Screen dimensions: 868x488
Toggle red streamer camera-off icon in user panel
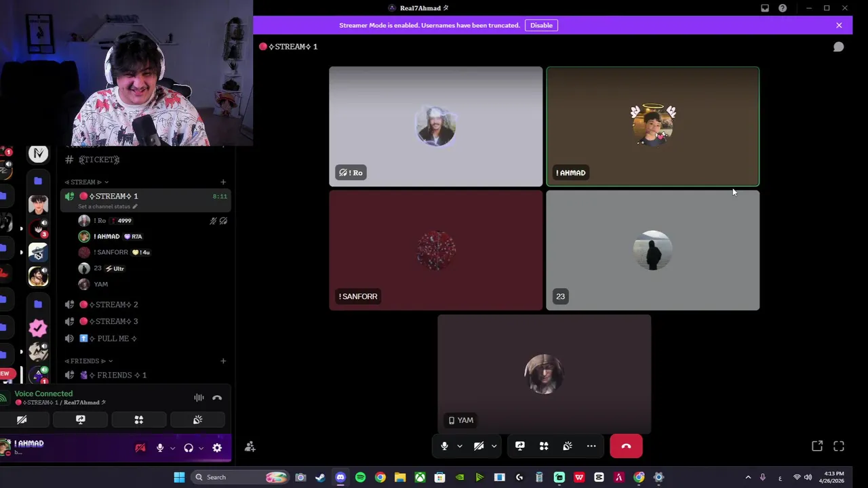point(140,448)
